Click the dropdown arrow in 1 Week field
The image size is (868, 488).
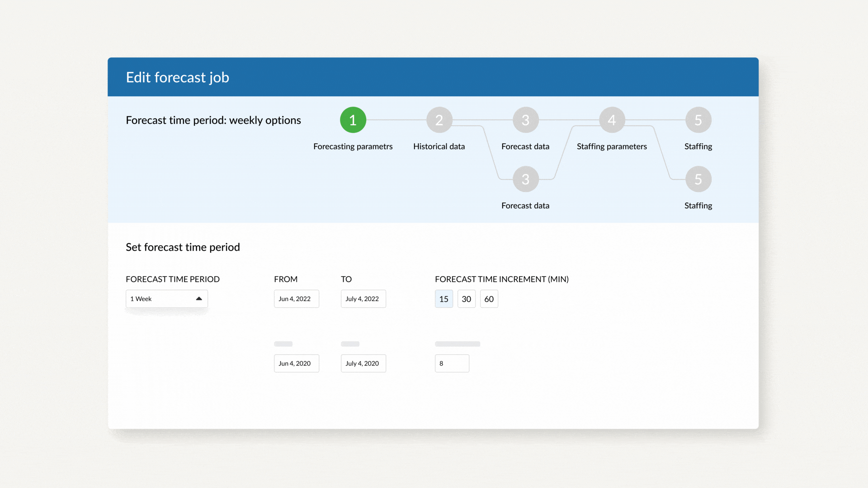pyautogui.click(x=199, y=299)
